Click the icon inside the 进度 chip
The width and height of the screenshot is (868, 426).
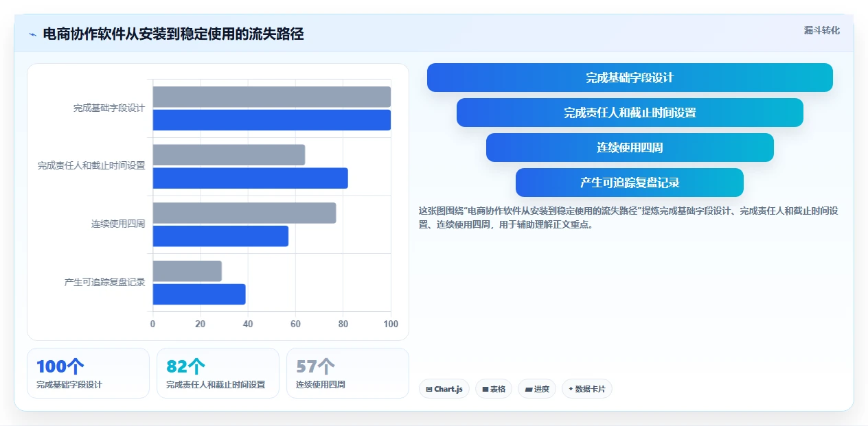pyautogui.click(x=528, y=389)
